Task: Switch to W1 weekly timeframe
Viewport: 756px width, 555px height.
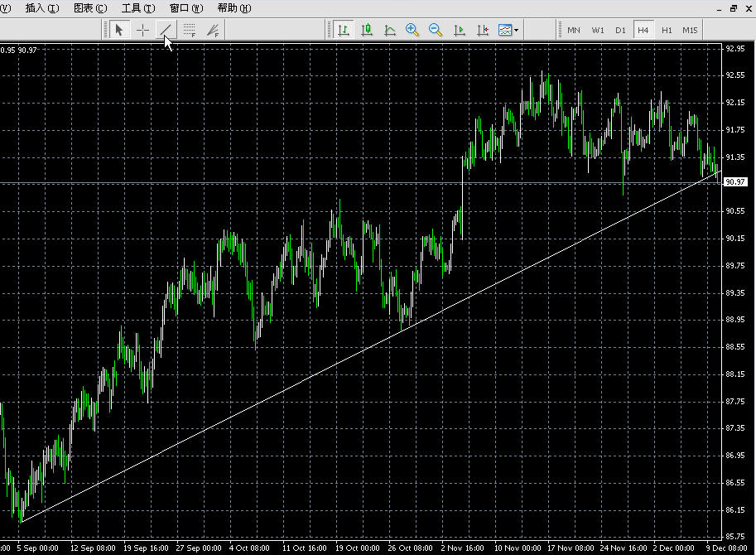Action: tap(598, 30)
